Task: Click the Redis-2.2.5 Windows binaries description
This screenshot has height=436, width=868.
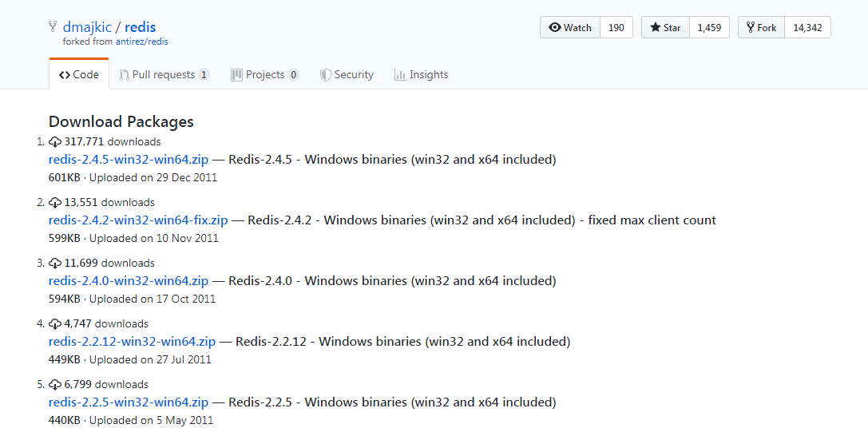Action: click(392, 402)
